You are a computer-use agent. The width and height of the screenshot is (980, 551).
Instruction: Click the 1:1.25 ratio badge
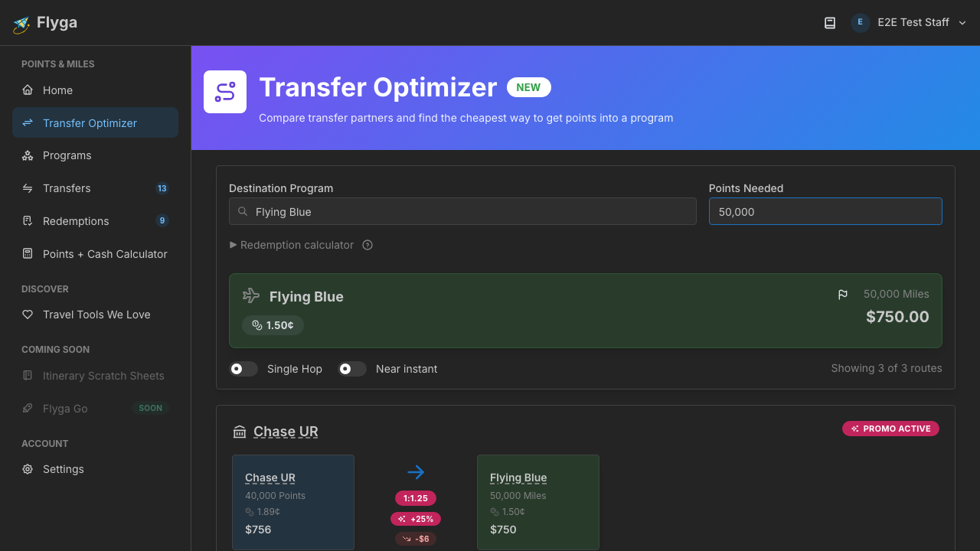pos(416,498)
